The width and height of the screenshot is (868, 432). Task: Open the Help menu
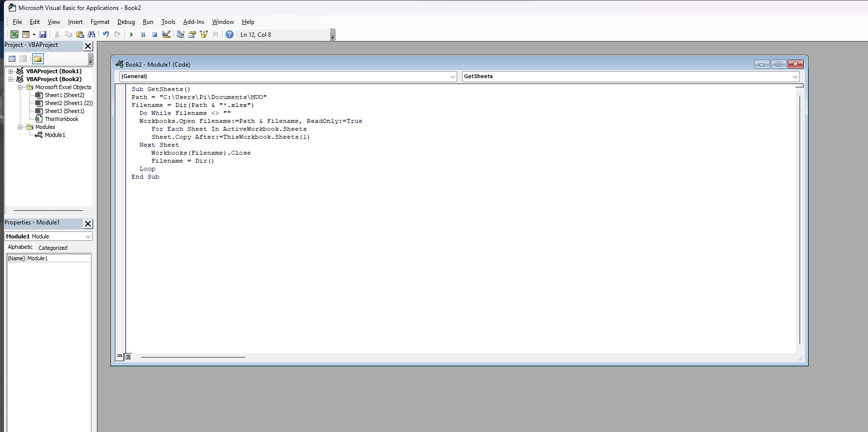click(248, 22)
